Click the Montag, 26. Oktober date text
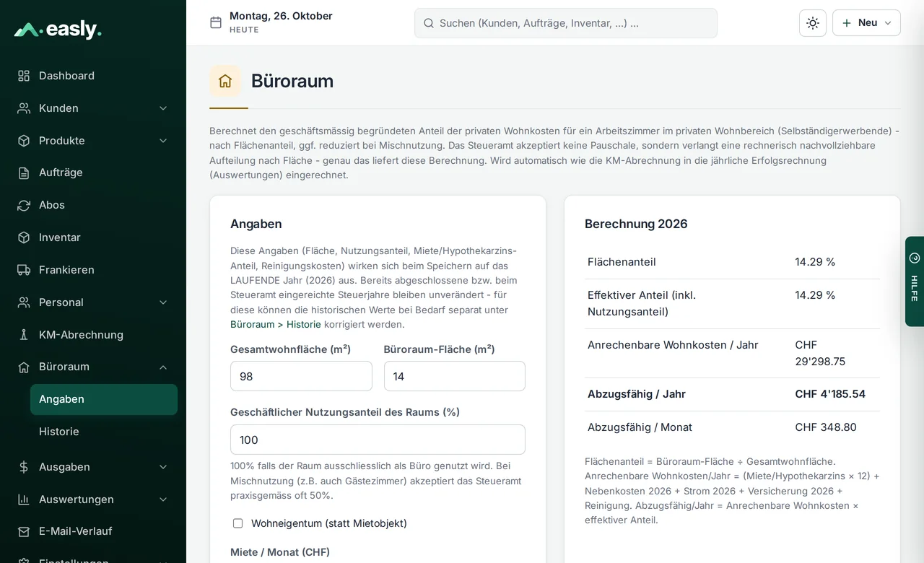This screenshot has height=563, width=924. (281, 16)
